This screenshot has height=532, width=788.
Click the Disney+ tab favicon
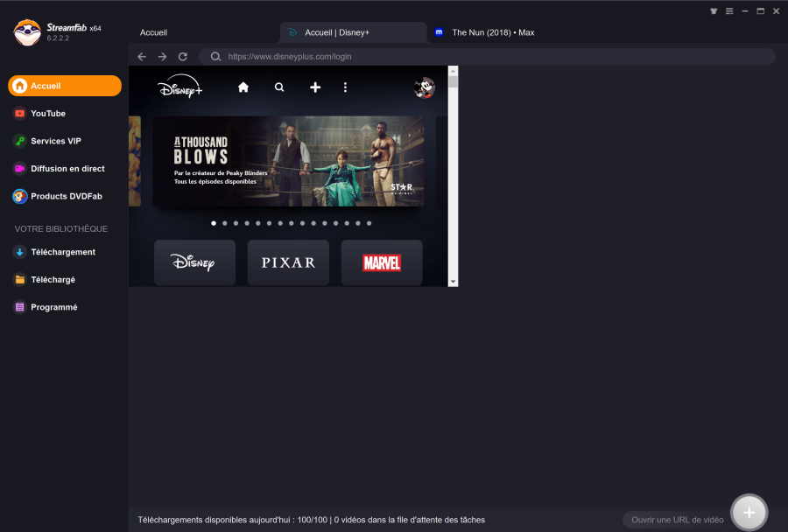point(292,32)
